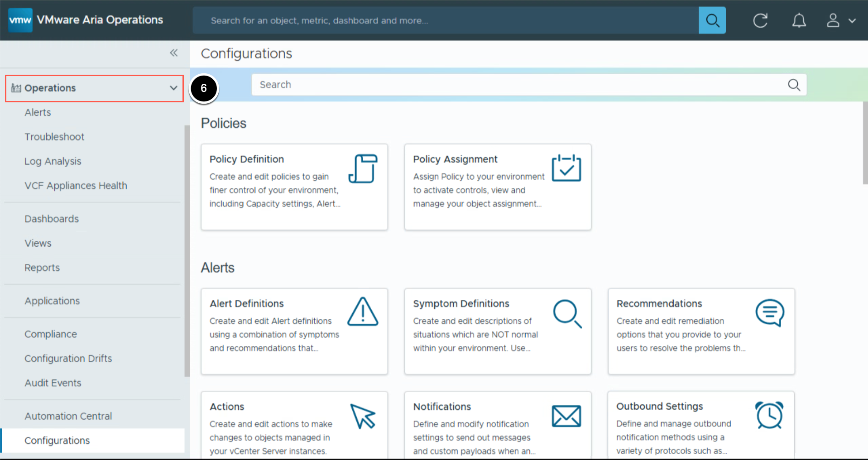Click the Notifications envelope icon
This screenshot has height=460, width=868.
(x=566, y=416)
